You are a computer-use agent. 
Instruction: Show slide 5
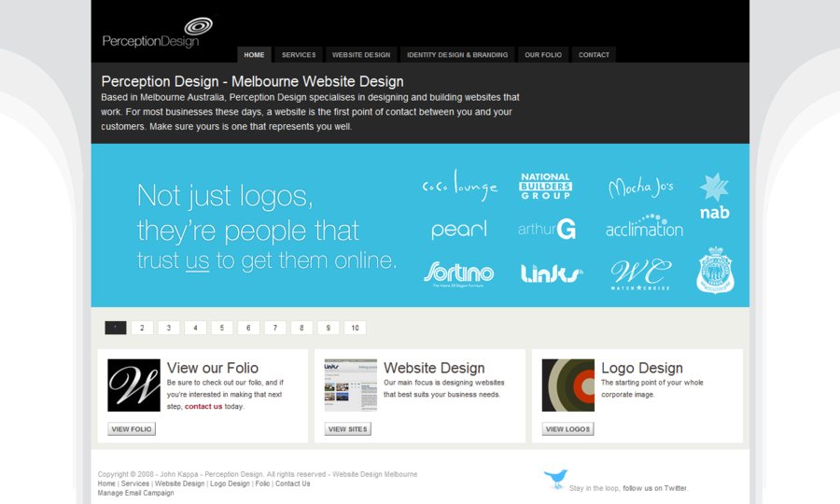(222, 328)
